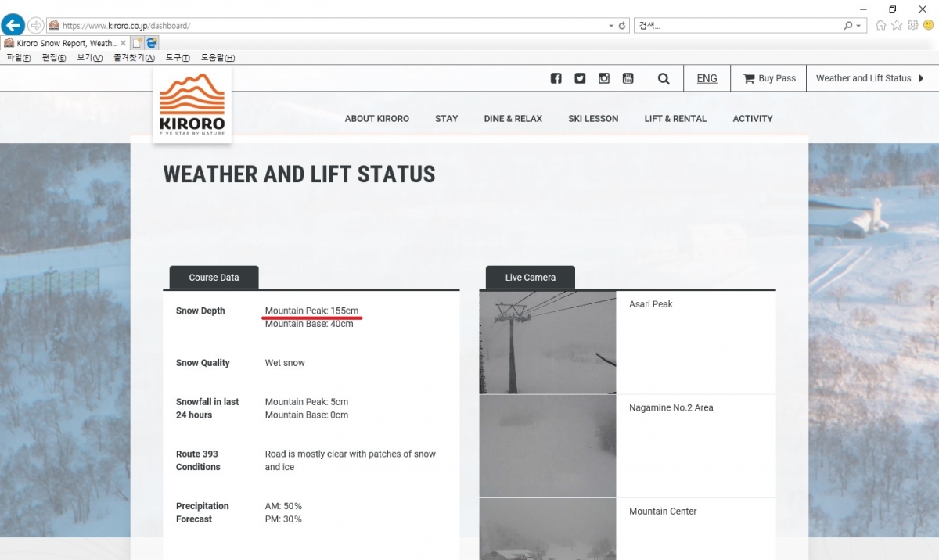Expand the Weather and Lift Status menu
The height and width of the screenshot is (560, 939).
tap(870, 78)
